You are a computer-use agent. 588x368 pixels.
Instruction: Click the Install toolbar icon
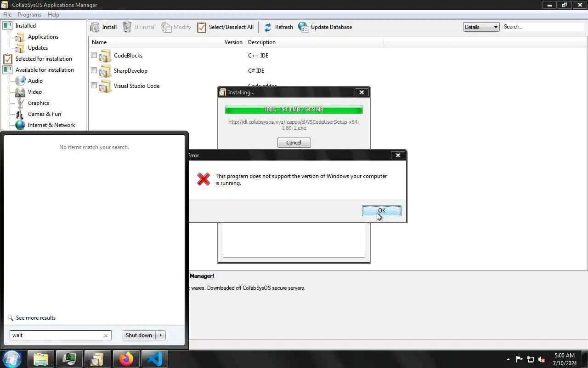(x=95, y=27)
